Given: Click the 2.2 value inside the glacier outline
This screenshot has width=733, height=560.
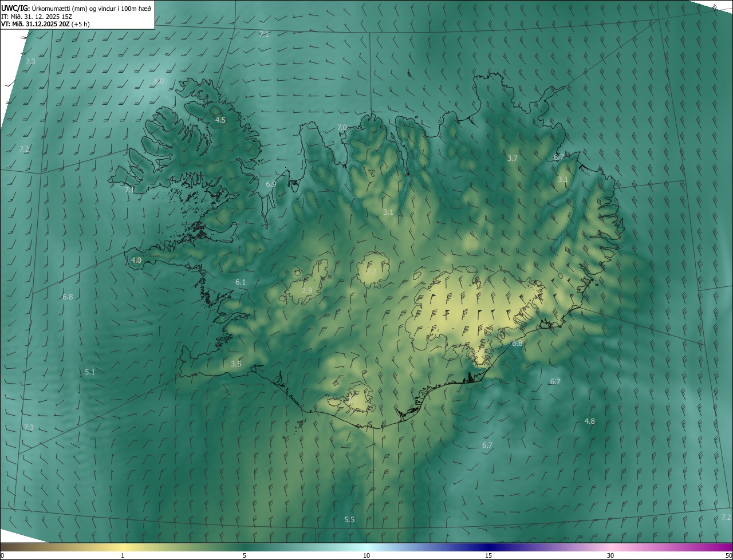Looking at the screenshot, I should tap(371, 271).
